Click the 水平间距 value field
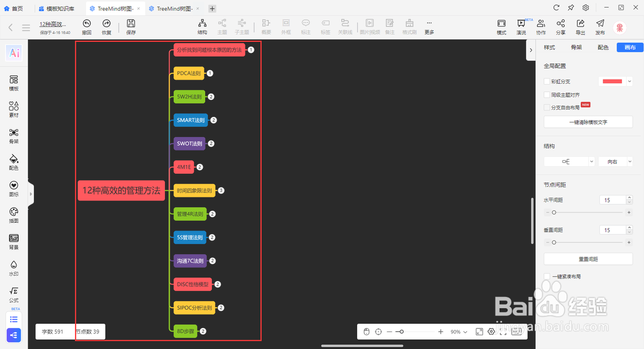The image size is (644, 349). tap(612, 200)
